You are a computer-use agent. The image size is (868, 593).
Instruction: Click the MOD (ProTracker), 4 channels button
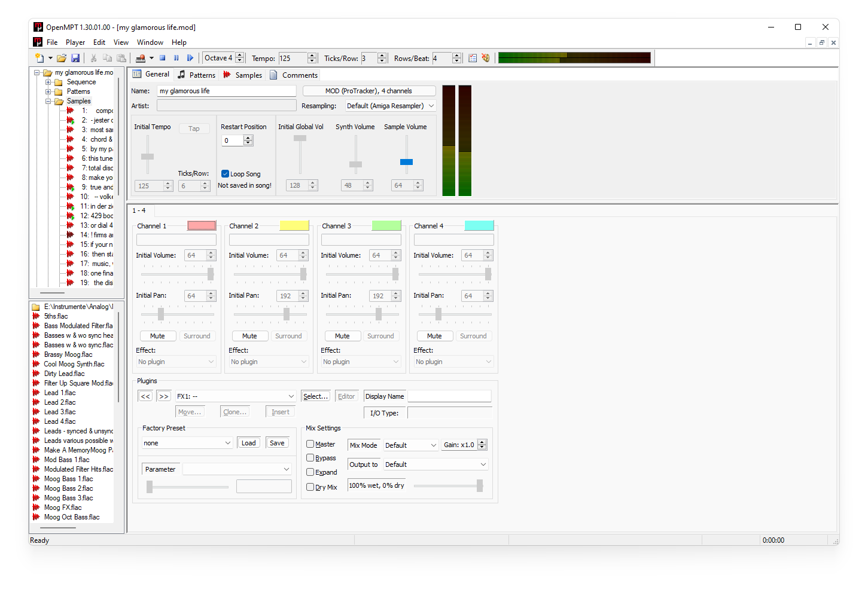369,91
